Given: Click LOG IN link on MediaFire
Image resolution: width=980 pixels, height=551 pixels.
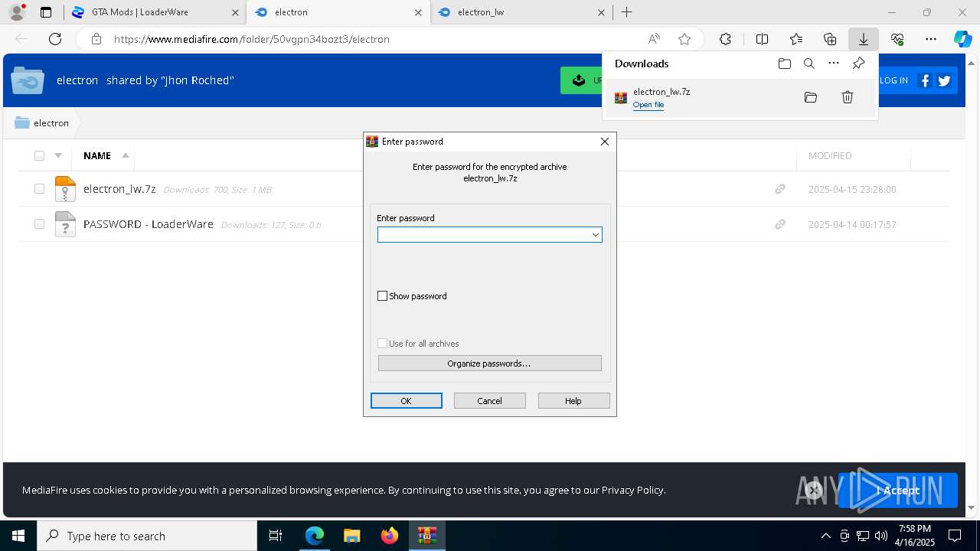Looking at the screenshot, I should [x=893, y=80].
